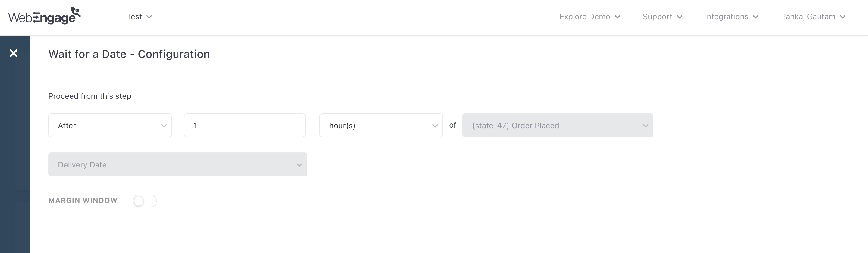This screenshot has height=253, width=868.
Task: Click chevron arrow beside Support
Action: coord(680,17)
